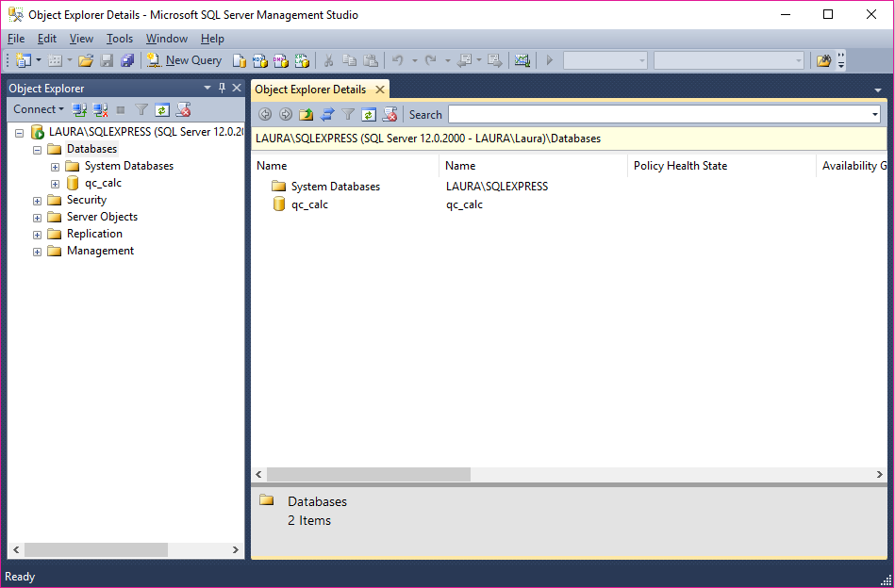Click Connect Object Explorer icon

[79, 109]
